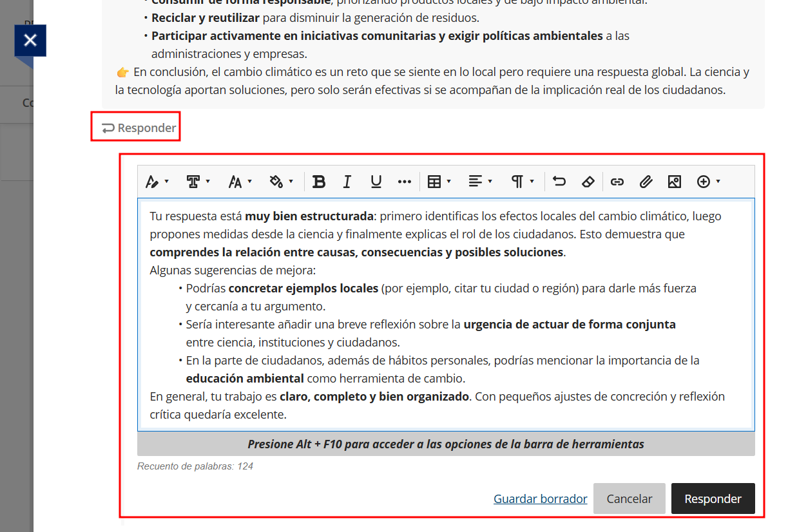Open the text style pen dropdown
This screenshot has height=532, width=788.
pyautogui.click(x=157, y=182)
